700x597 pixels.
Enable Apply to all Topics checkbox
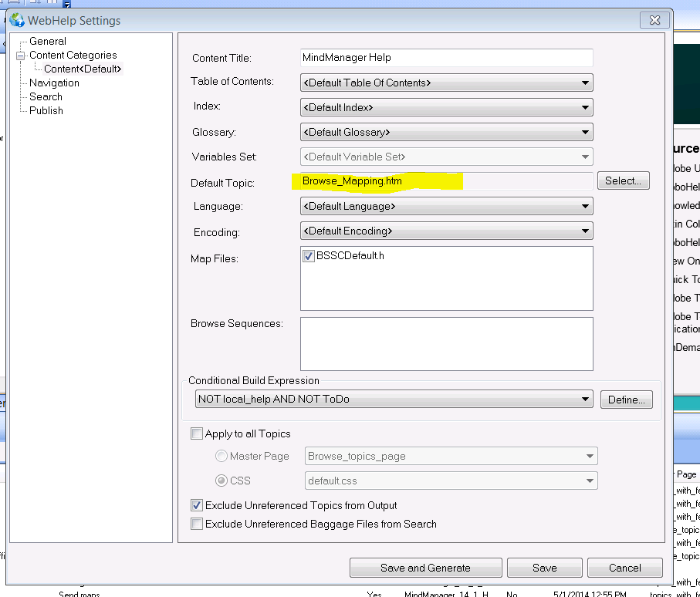click(197, 433)
